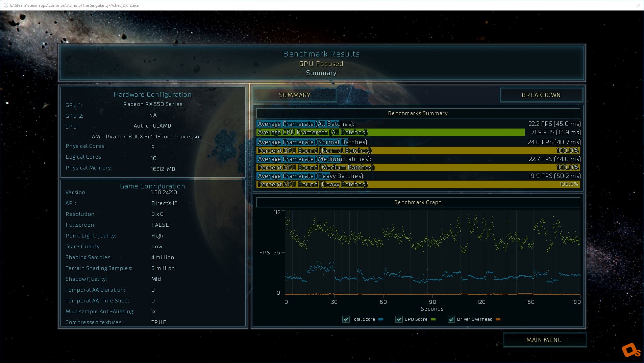
Task: Click the Multisample Anti-Aliasing 1x value
Action: 153,312
